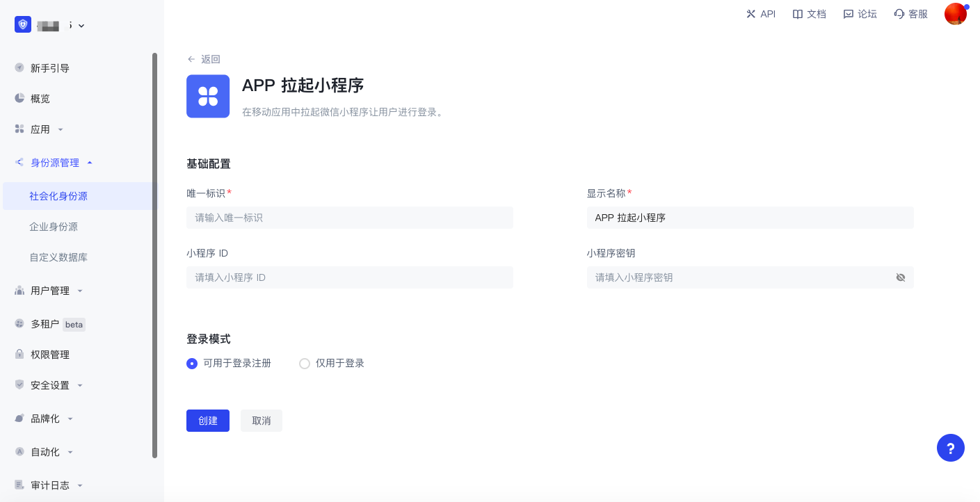This screenshot has height=502, width=980.
Task: Click the 创建 button
Action: click(207, 421)
